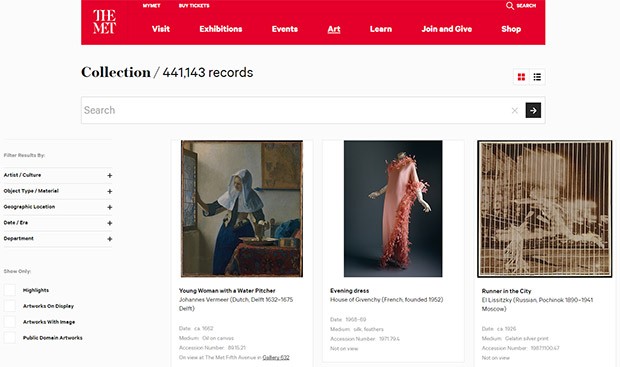Switch to grid view
The height and width of the screenshot is (367, 620).
(x=521, y=77)
